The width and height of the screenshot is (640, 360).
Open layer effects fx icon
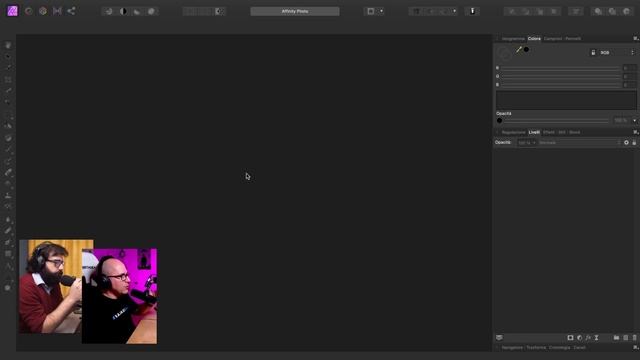pos(588,338)
